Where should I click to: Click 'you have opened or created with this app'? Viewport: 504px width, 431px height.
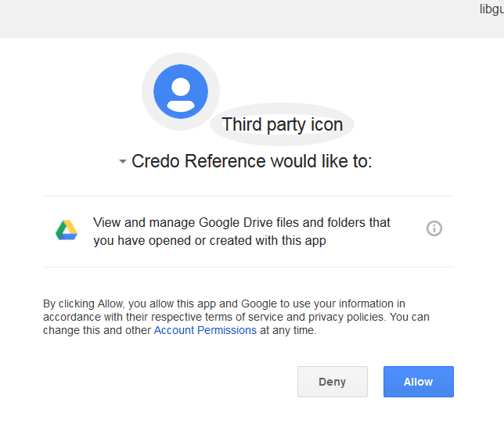pos(210,241)
